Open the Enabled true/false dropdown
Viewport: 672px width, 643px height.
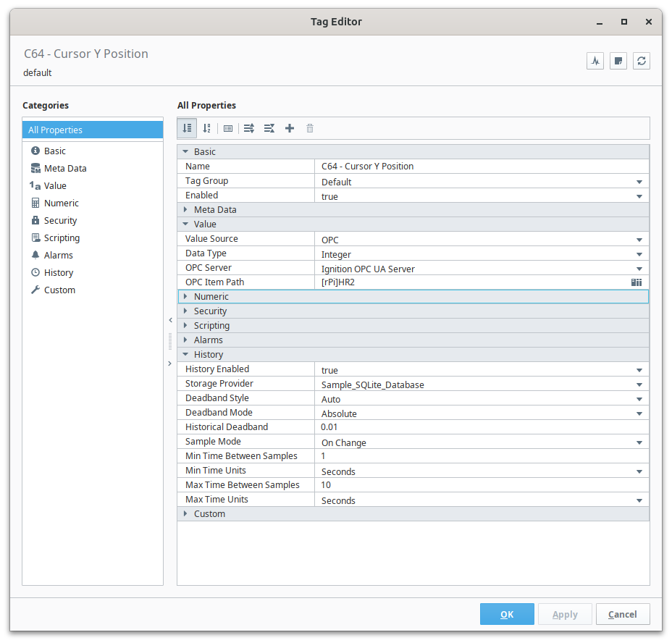click(639, 196)
